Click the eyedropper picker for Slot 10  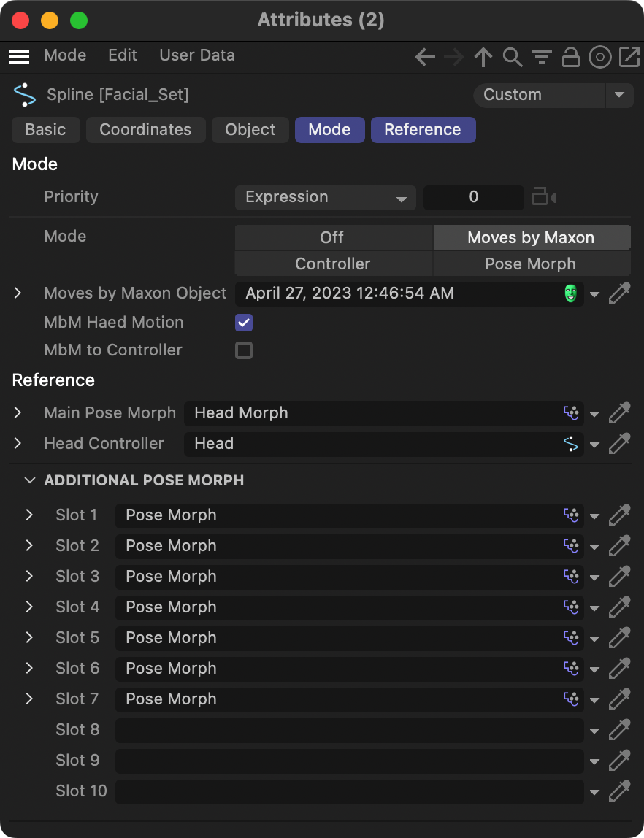[x=619, y=791]
